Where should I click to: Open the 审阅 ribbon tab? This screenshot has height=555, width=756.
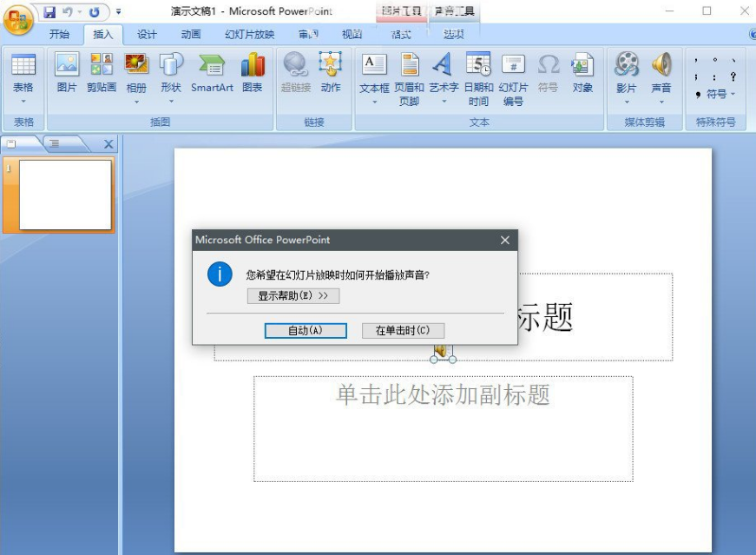[308, 34]
